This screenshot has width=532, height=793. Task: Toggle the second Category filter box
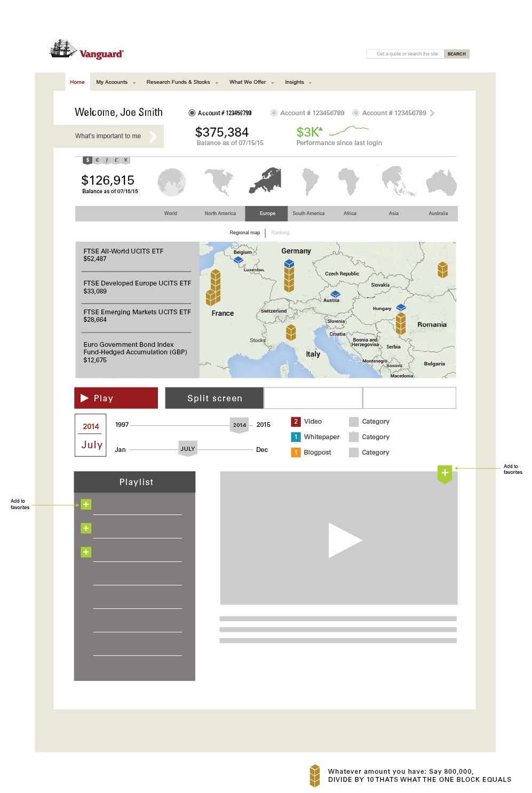click(354, 437)
